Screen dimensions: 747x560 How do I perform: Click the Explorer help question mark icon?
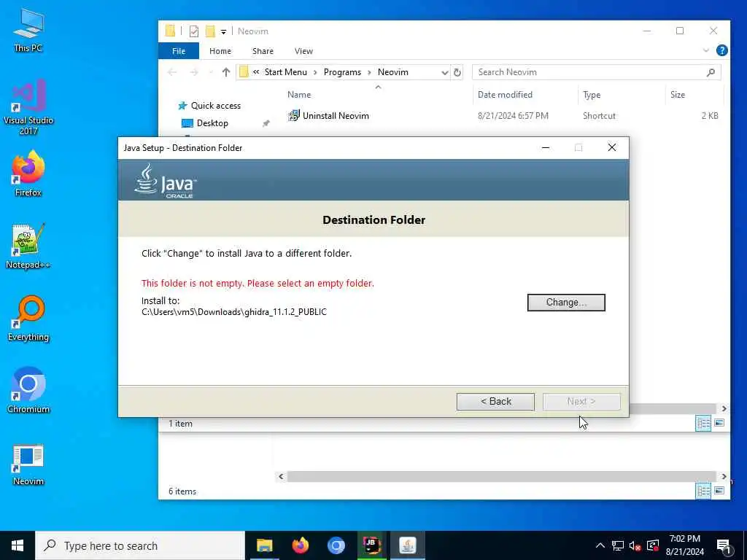coord(721,50)
